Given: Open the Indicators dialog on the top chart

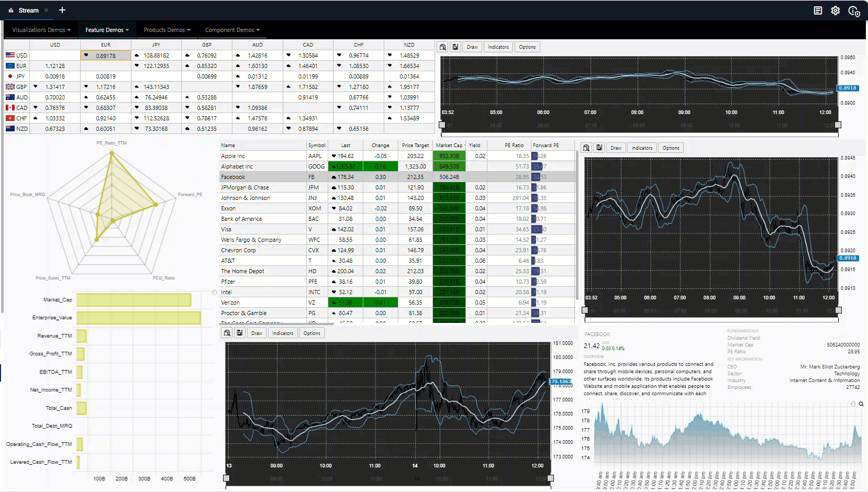Looking at the screenshot, I should coord(498,47).
